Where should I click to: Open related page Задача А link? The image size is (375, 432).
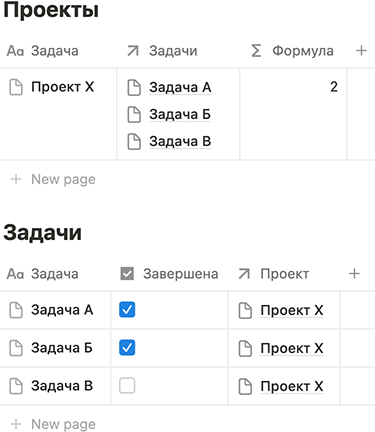pyautogui.click(x=180, y=88)
